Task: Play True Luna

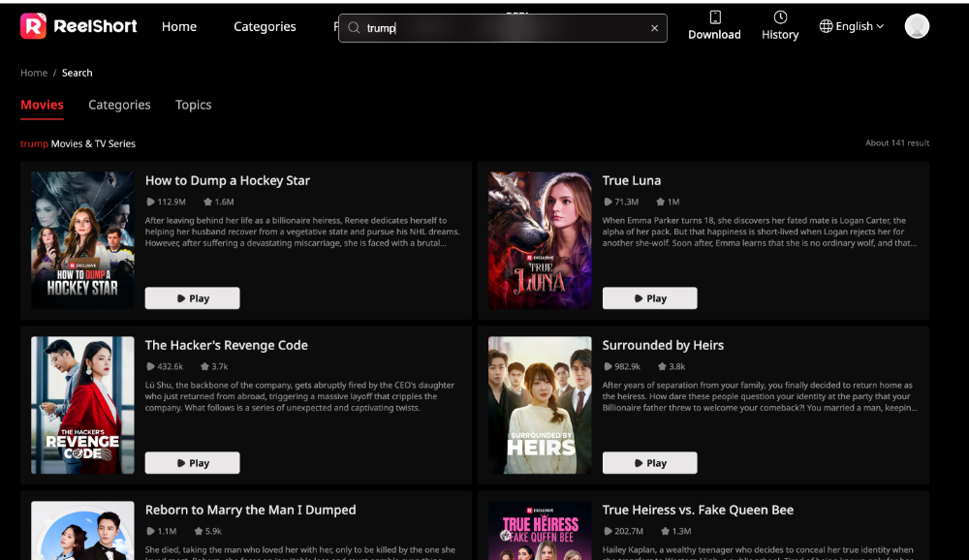Action: pyautogui.click(x=649, y=298)
